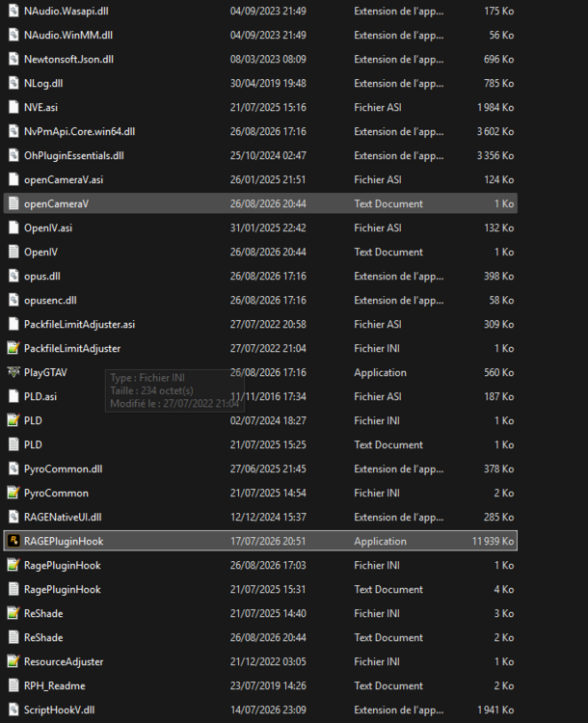Click the date 26/01/2025 21:51

tap(268, 179)
